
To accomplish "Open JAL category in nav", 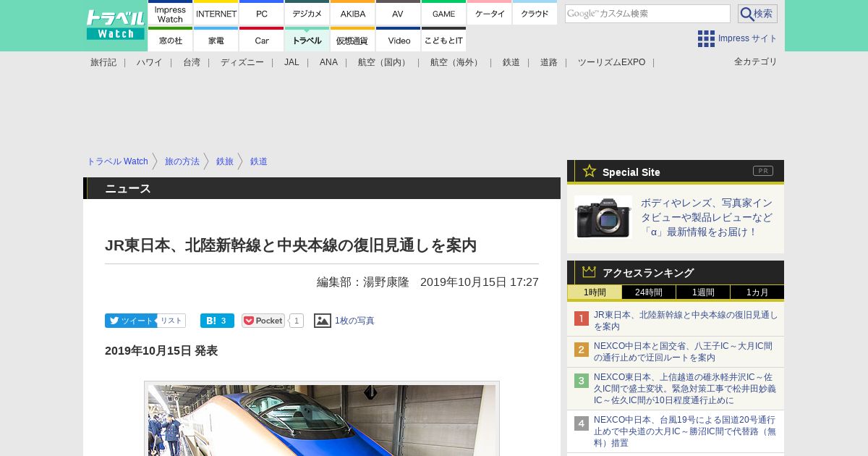I will 292,62.
